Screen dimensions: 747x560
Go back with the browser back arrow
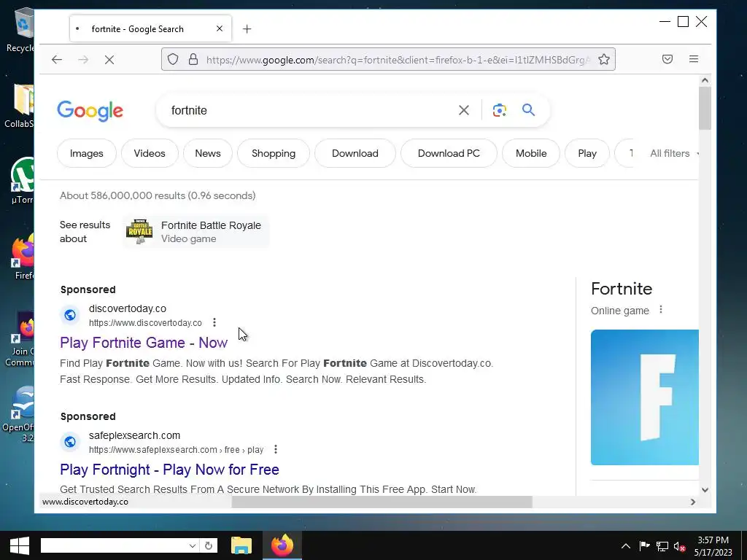click(x=57, y=60)
